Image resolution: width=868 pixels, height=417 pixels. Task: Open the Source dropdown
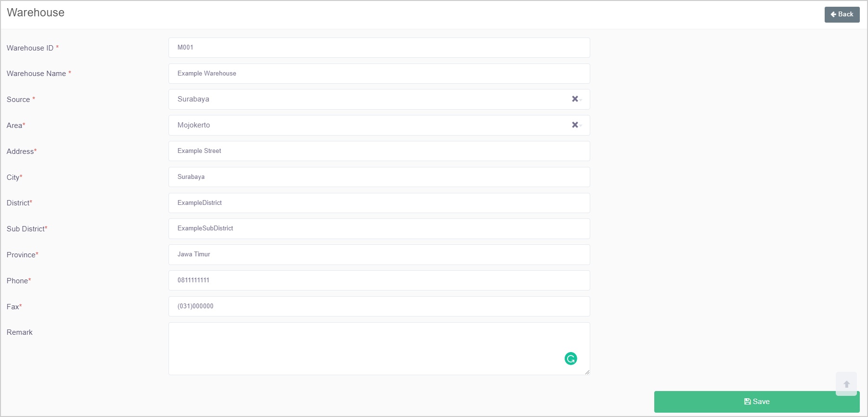371,100
